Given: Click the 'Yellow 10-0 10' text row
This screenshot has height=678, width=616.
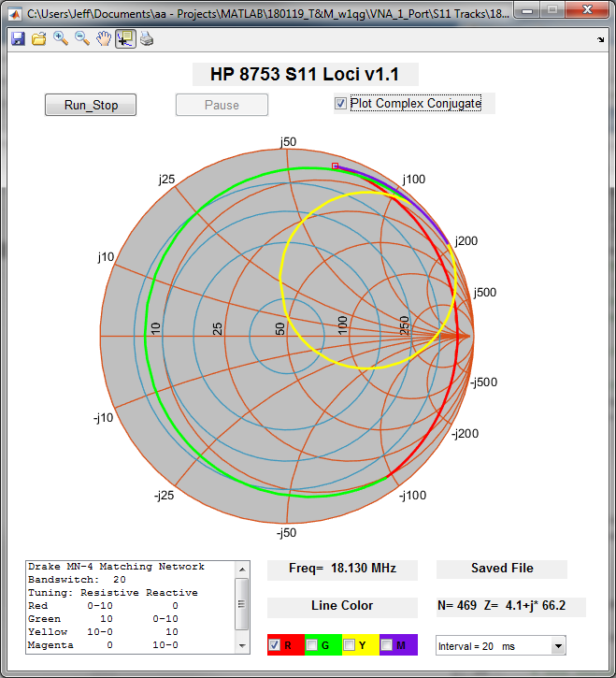Looking at the screenshot, I should click(103, 632).
